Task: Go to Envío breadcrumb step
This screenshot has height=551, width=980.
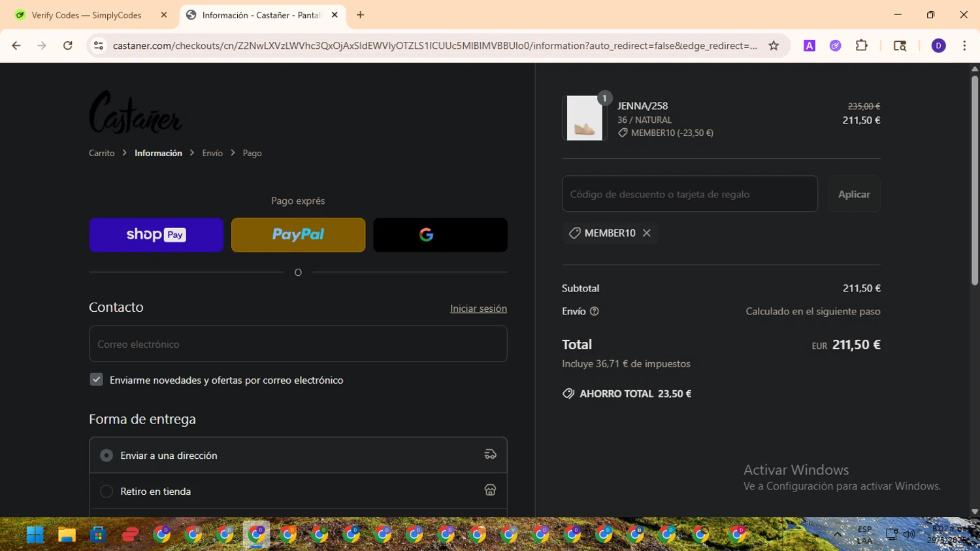Action: click(212, 153)
